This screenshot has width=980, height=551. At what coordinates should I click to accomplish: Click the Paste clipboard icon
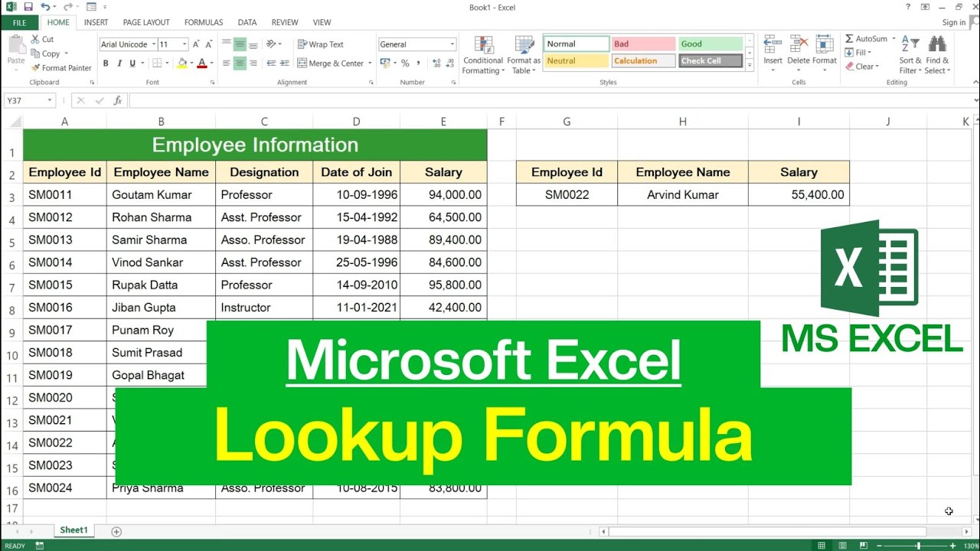click(x=15, y=45)
